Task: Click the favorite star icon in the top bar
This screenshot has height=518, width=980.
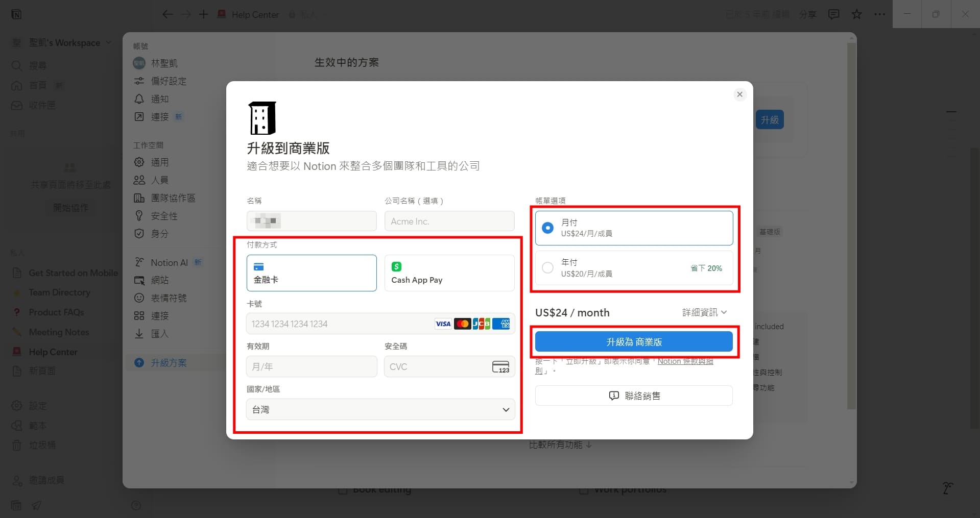Action: click(856, 14)
